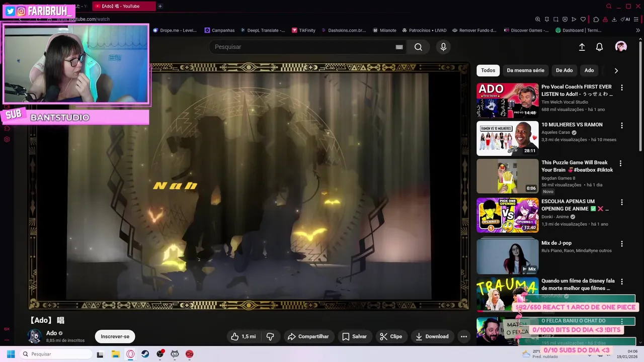Click the Compartilhar share button
Screen dimensions: 644x362
point(308,336)
